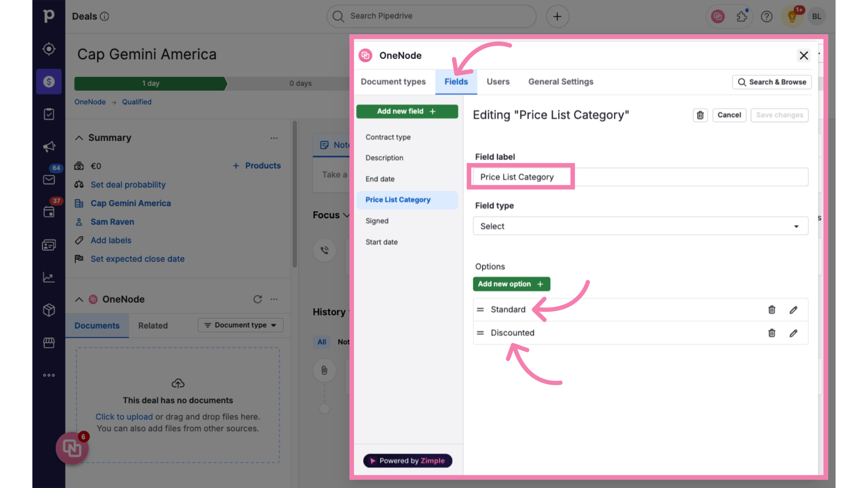Delete the Price List Category field
868x488 pixels.
pyautogui.click(x=700, y=115)
